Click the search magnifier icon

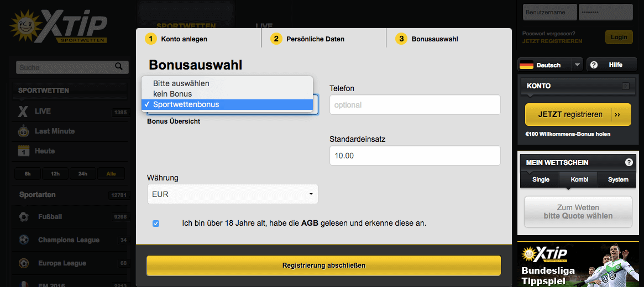click(119, 66)
